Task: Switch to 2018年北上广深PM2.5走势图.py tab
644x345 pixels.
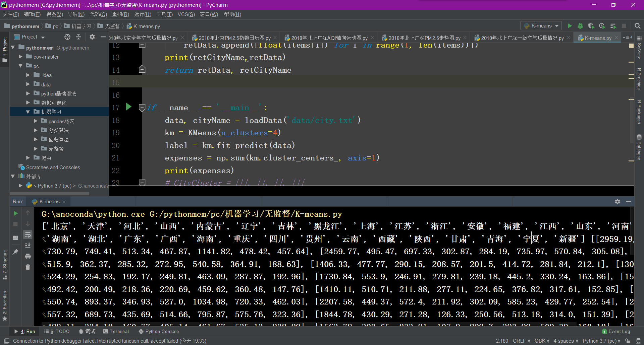Action: pyautogui.click(x=424, y=38)
